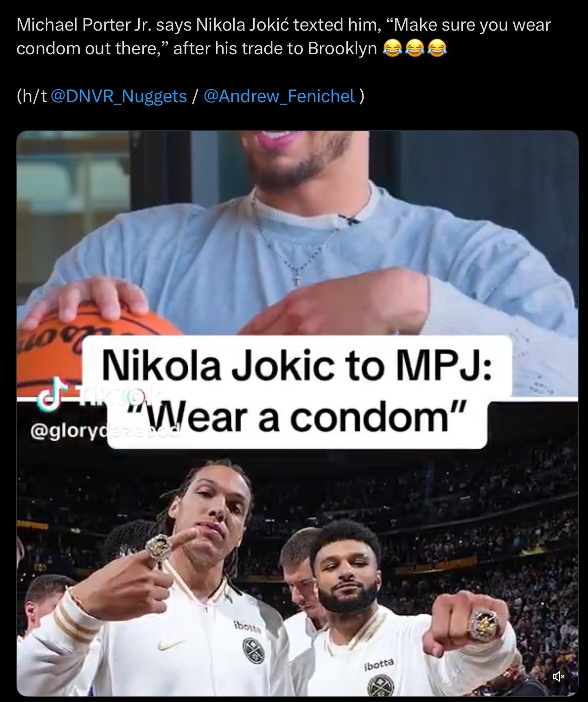
Task: Select the tweet text about Michael Porter Jr.
Action: pos(283,37)
